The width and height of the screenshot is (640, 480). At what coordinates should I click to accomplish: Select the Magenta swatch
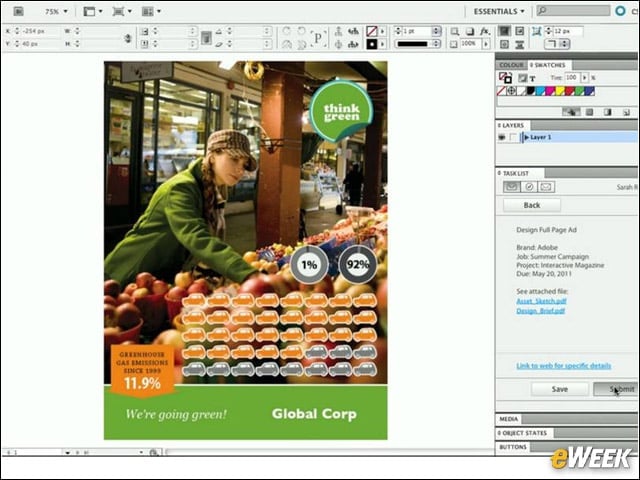tap(550, 91)
